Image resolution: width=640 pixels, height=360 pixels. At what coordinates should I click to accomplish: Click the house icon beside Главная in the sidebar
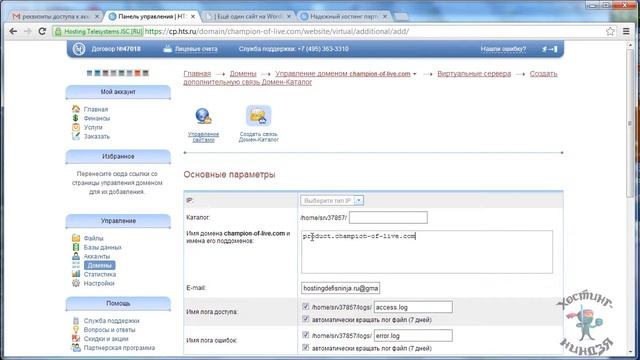[76, 109]
